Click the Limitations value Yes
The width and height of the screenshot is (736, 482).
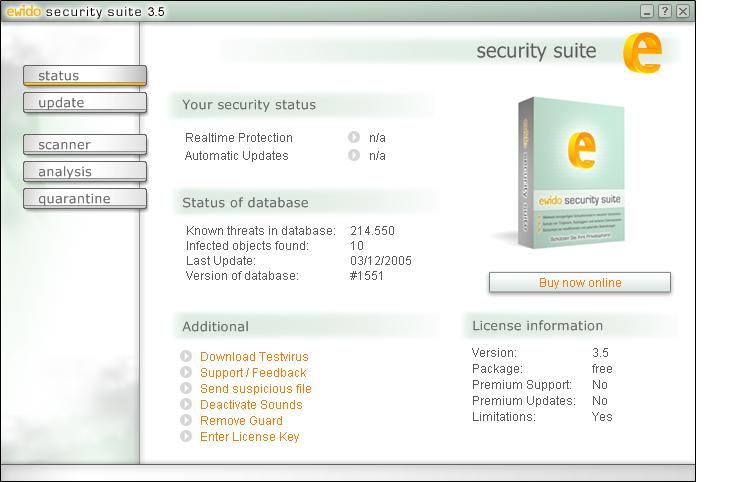tap(602, 416)
